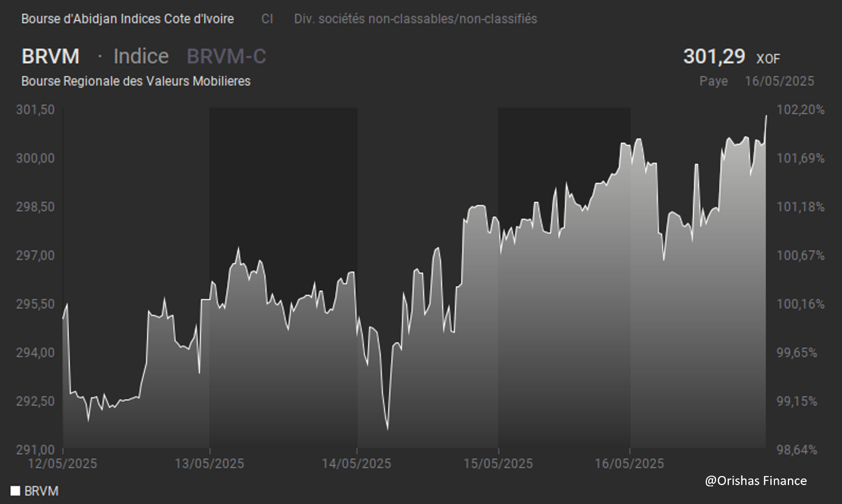This screenshot has width=842, height=504.
Task: Click the 301,29 index value
Action: tap(714, 57)
